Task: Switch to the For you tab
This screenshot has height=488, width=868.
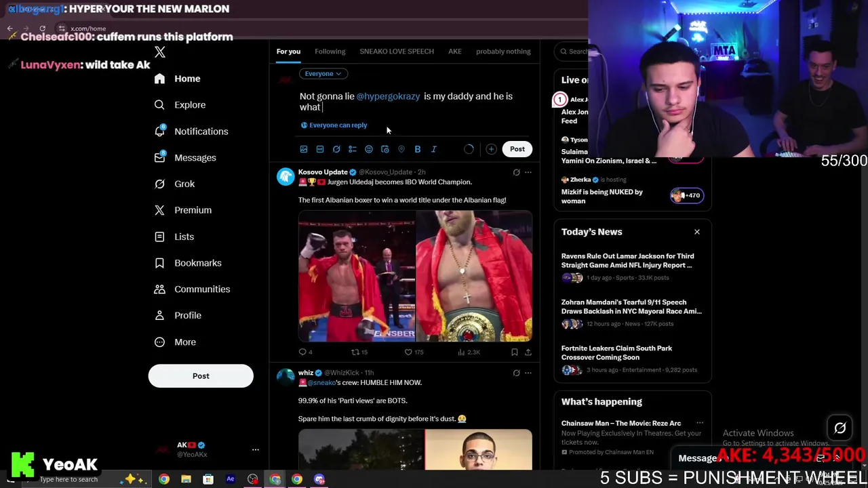Action: tap(288, 52)
